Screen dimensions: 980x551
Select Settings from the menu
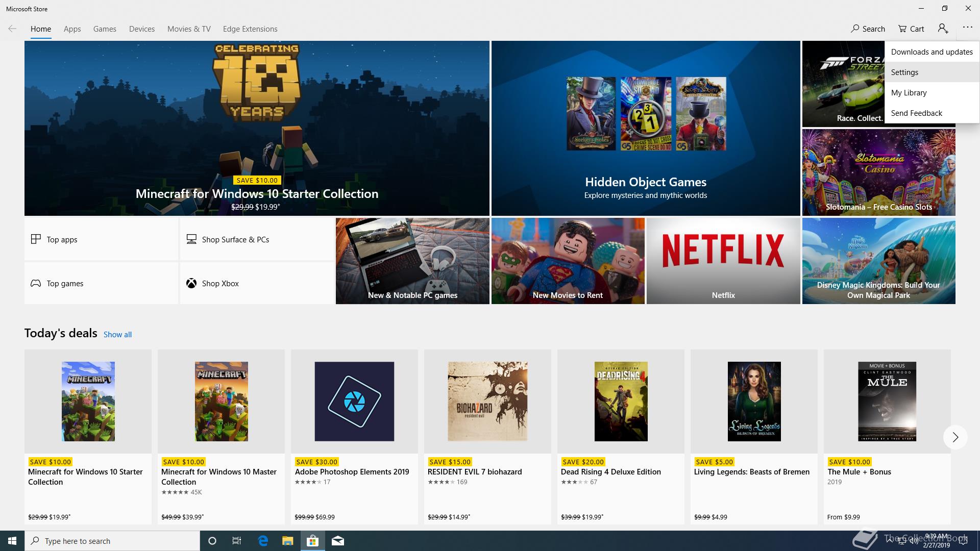pyautogui.click(x=932, y=72)
